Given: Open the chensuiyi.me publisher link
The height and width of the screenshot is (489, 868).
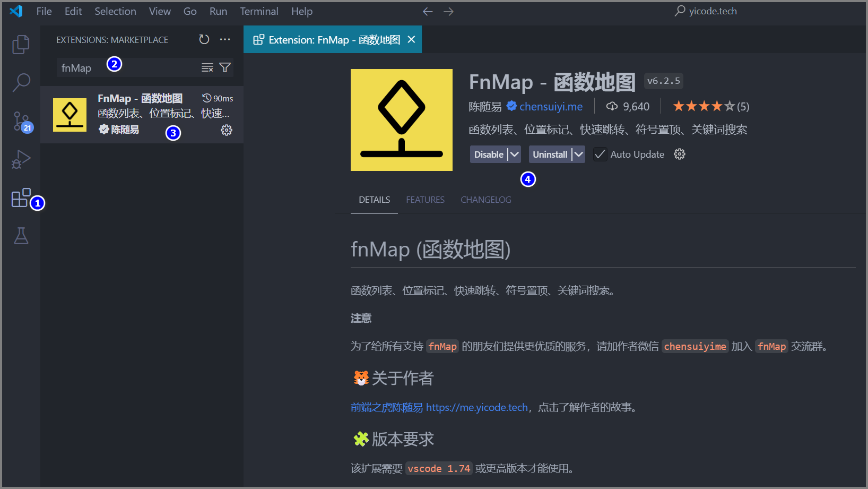Looking at the screenshot, I should pos(551,106).
